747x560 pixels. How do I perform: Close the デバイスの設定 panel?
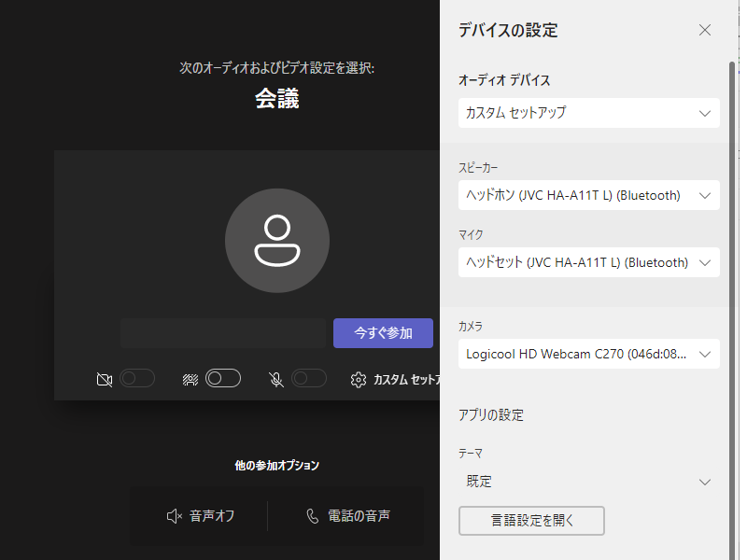tap(705, 30)
